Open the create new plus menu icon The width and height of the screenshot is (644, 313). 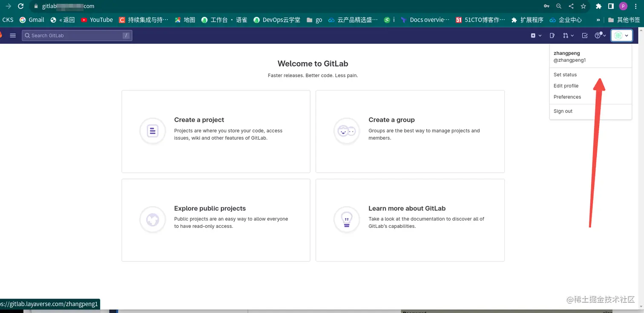coord(533,36)
